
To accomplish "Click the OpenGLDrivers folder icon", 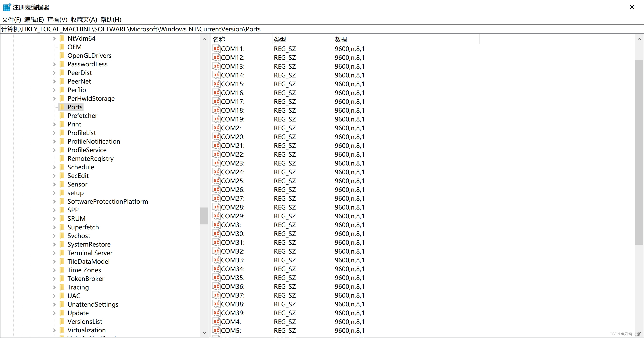I will coord(62,56).
